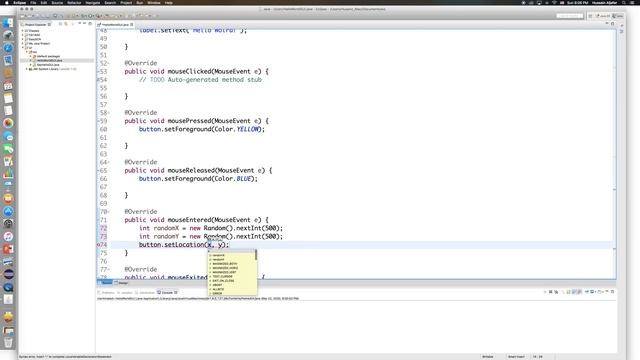Click the Quick Access search field
Image resolution: width=640 pixels, height=360 pixels.
[x=570, y=16]
